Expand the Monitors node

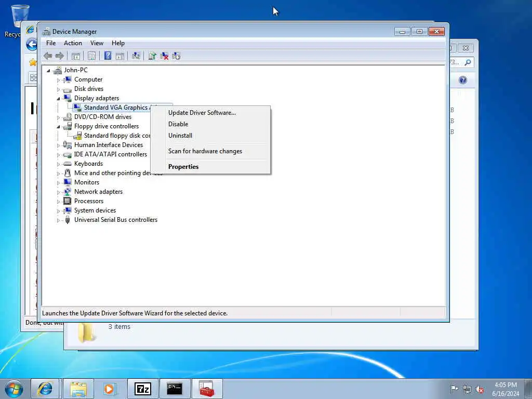click(x=58, y=183)
